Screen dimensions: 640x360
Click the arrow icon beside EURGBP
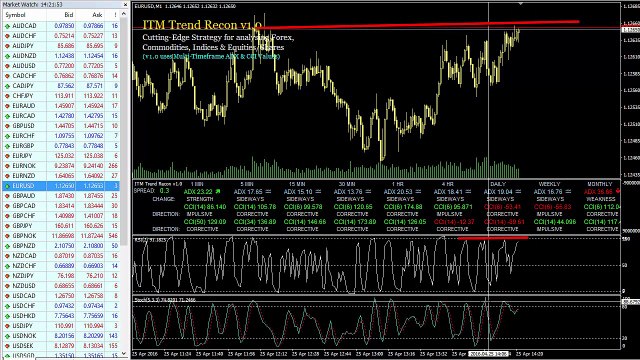7,146
